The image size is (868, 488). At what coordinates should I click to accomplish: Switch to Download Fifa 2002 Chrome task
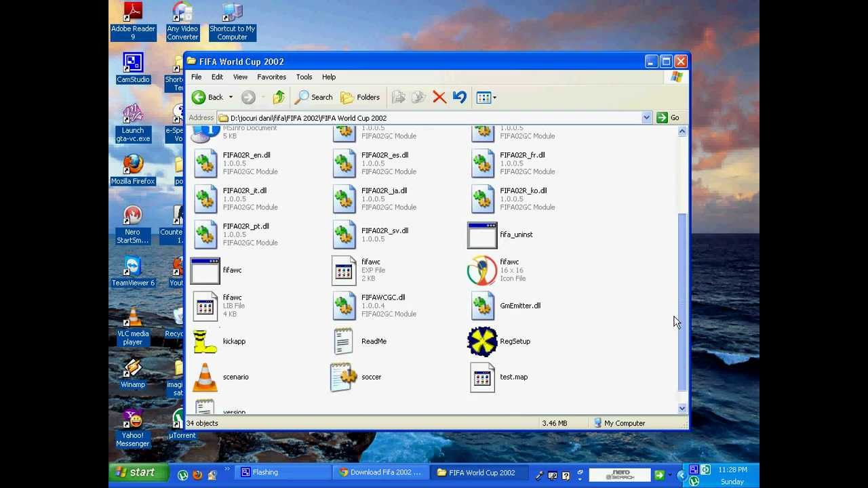381,472
